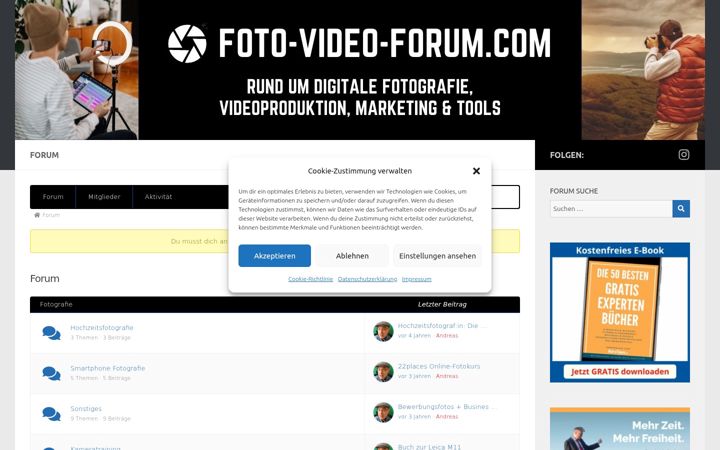720x450 pixels.
Task: Open the FORUM main navigation item
Action: tap(44, 155)
